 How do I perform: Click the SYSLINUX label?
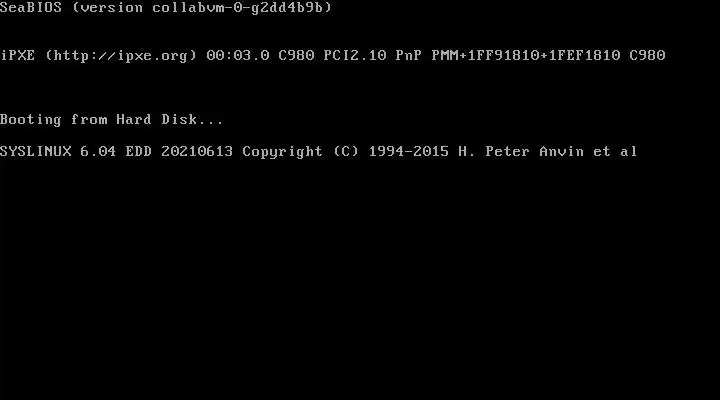pos(36,152)
